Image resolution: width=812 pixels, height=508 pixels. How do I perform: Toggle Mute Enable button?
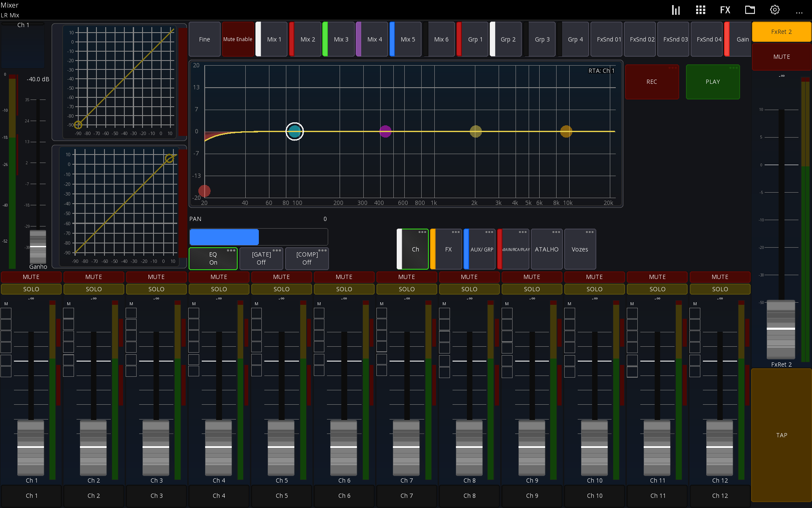pyautogui.click(x=238, y=39)
